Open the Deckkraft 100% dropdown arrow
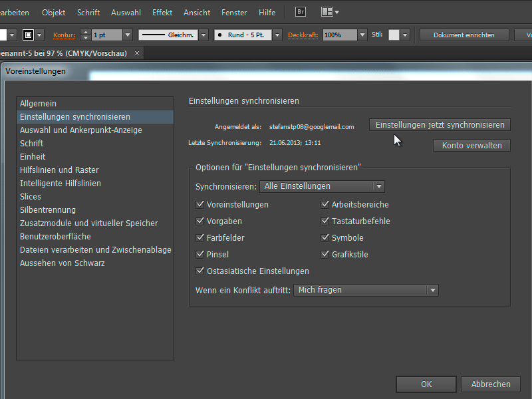 pos(362,35)
